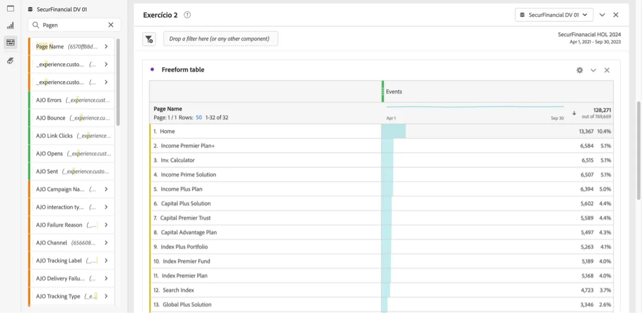
Task: Expand the AJO Tracking Type chevron
Action: [x=106, y=296]
